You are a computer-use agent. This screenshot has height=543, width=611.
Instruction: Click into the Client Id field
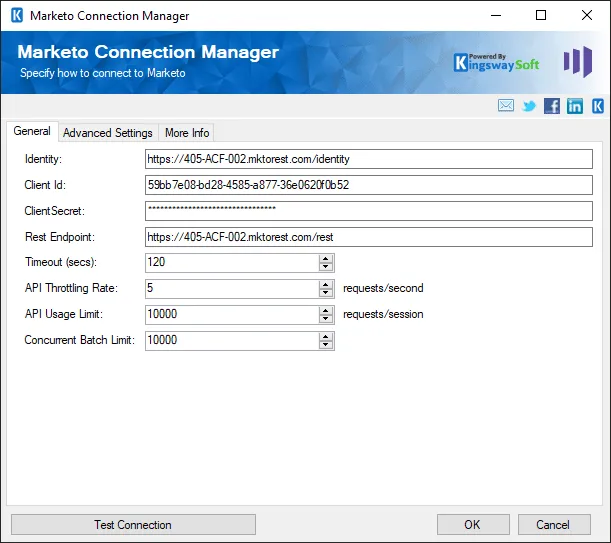point(368,185)
